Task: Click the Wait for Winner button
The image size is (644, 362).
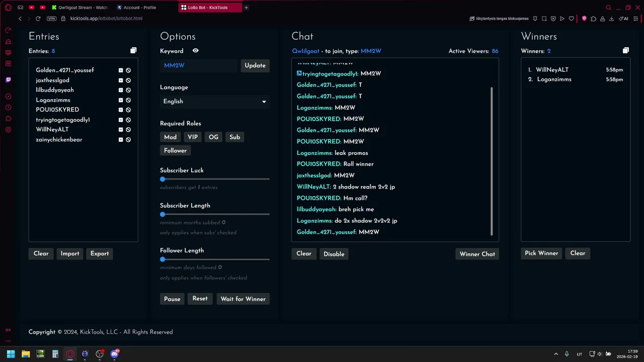Action: coord(243,299)
